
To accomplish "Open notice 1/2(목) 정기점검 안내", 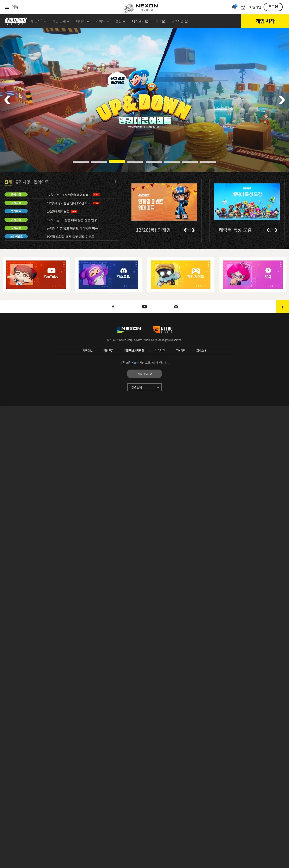I will tap(68, 203).
